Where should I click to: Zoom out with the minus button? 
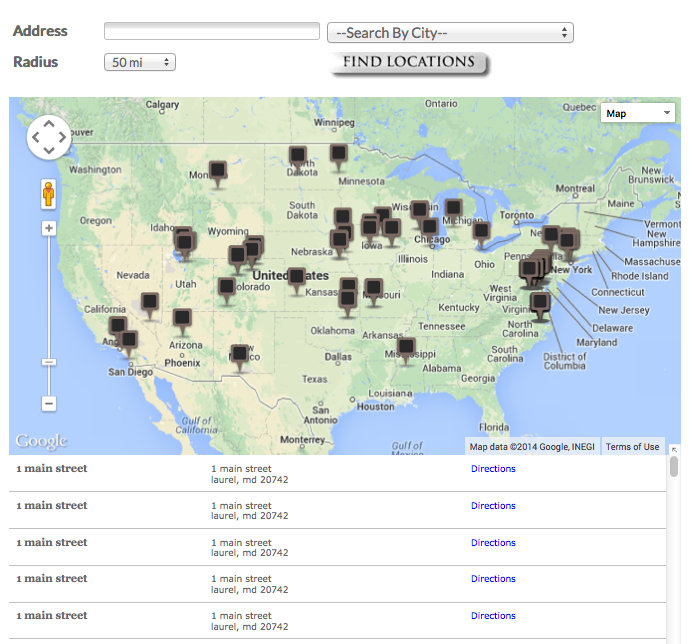click(x=48, y=404)
